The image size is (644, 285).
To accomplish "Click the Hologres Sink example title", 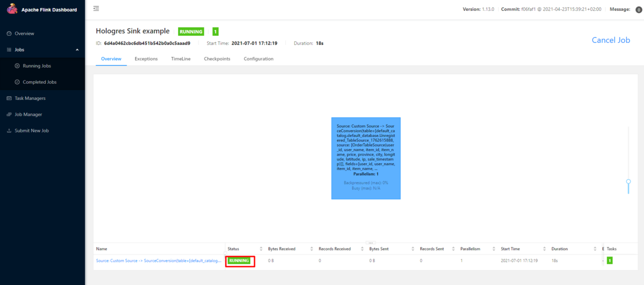I will (133, 31).
